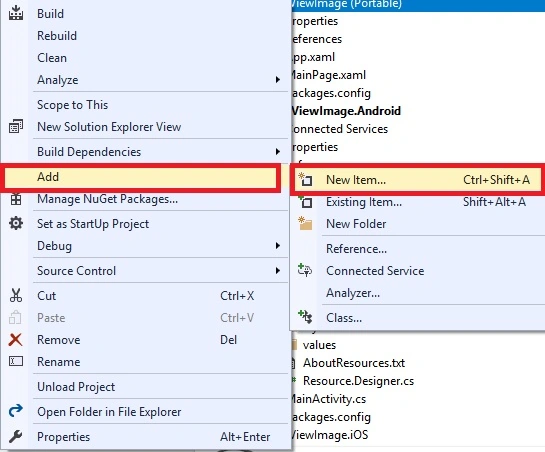Expand the Build Dependencies submenu arrow

pos(277,152)
